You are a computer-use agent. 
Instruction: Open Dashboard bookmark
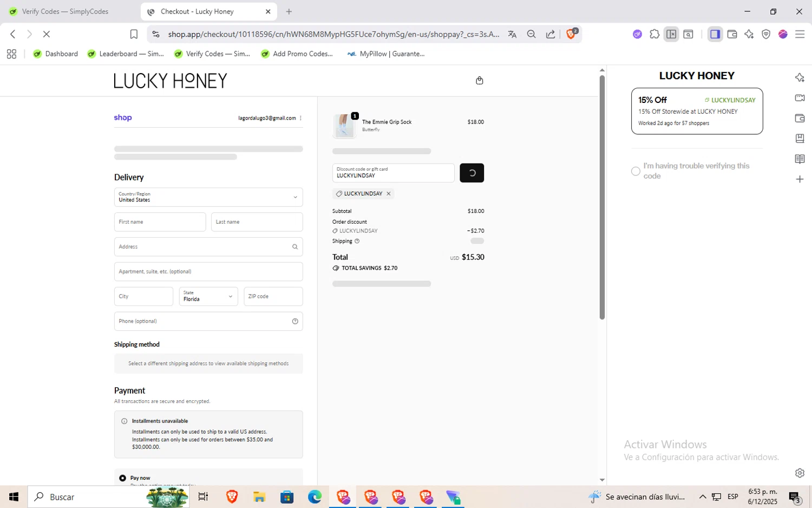[56, 54]
